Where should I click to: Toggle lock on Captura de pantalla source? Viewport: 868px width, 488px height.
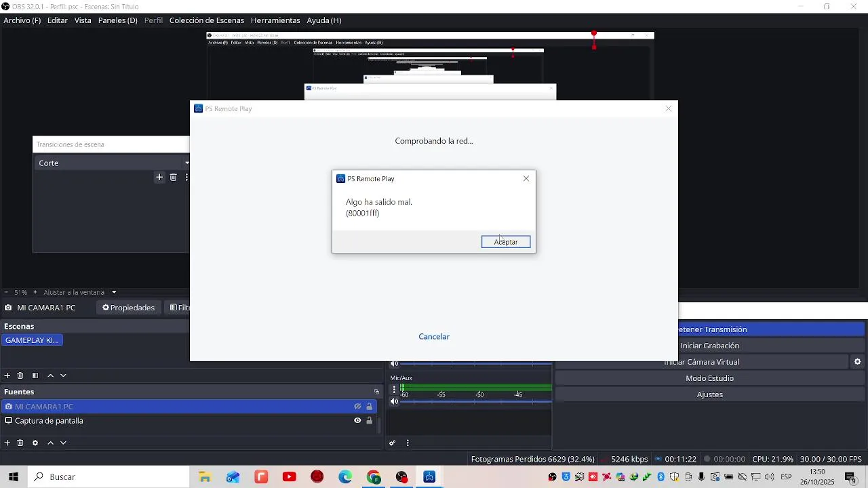[x=370, y=420]
